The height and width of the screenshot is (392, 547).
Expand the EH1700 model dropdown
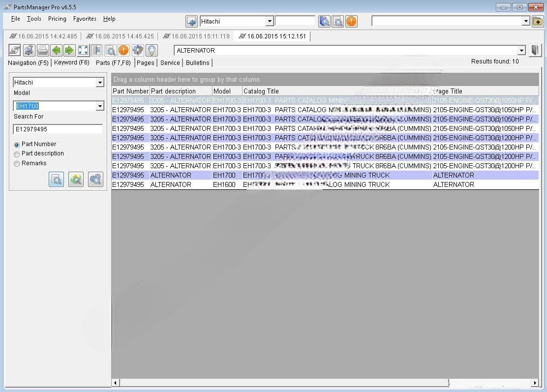[x=100, y=106]
